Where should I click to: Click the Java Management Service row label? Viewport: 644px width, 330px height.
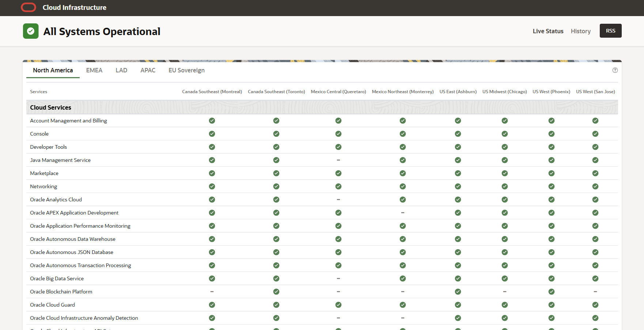click(x=60, y=160)
